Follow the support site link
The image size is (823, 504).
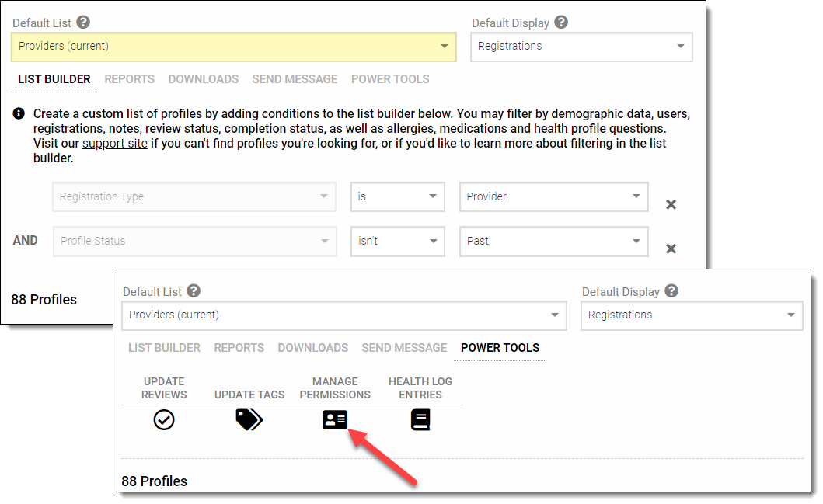(x=114, y=144)
